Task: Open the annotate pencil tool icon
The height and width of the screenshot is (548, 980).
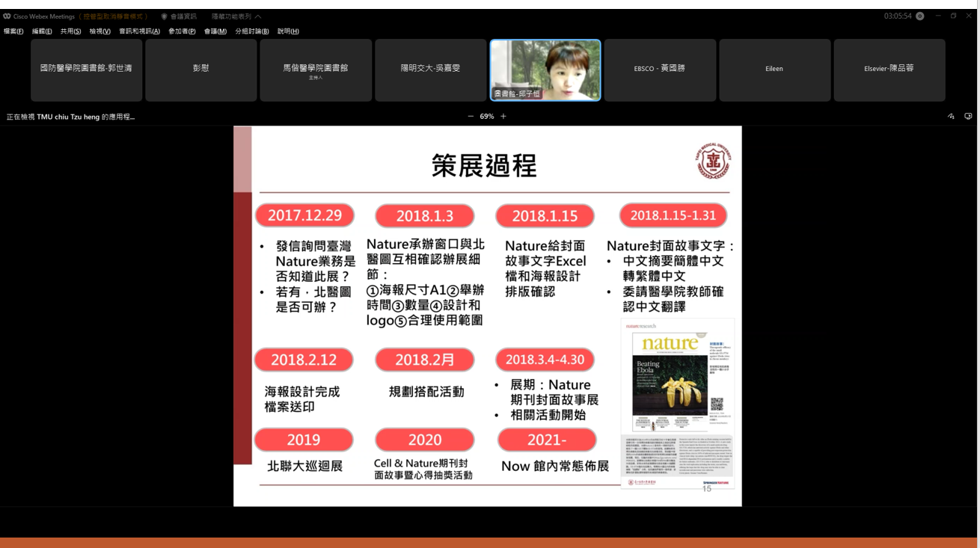Action: click(x=951, y=117)
